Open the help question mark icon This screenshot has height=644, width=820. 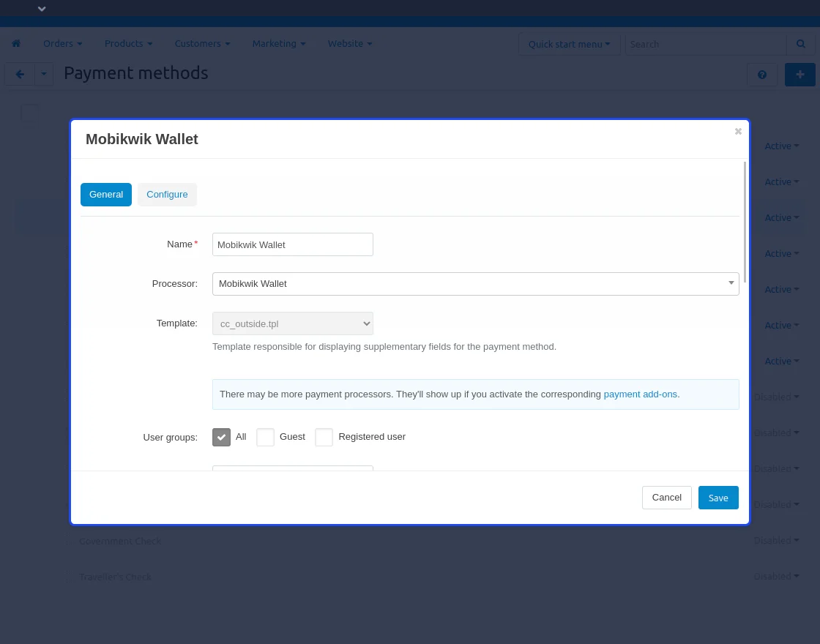762,75
